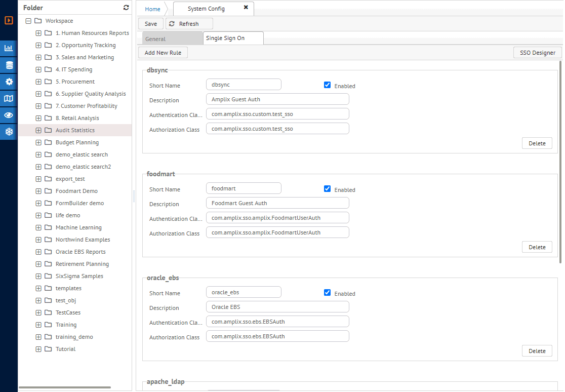Click the dbsync Short Name field
Screen dimensions: 565x392
coord(244,85)
